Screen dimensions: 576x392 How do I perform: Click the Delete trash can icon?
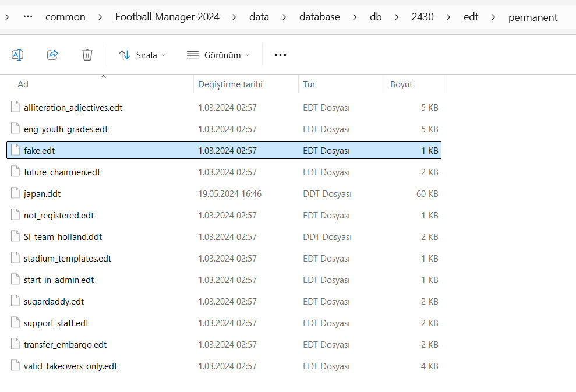[87, 55]
